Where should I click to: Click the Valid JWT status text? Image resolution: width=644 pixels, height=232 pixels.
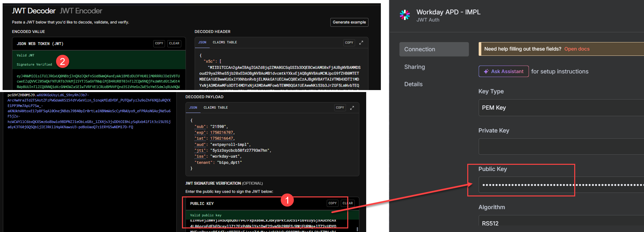click(25, 55)
